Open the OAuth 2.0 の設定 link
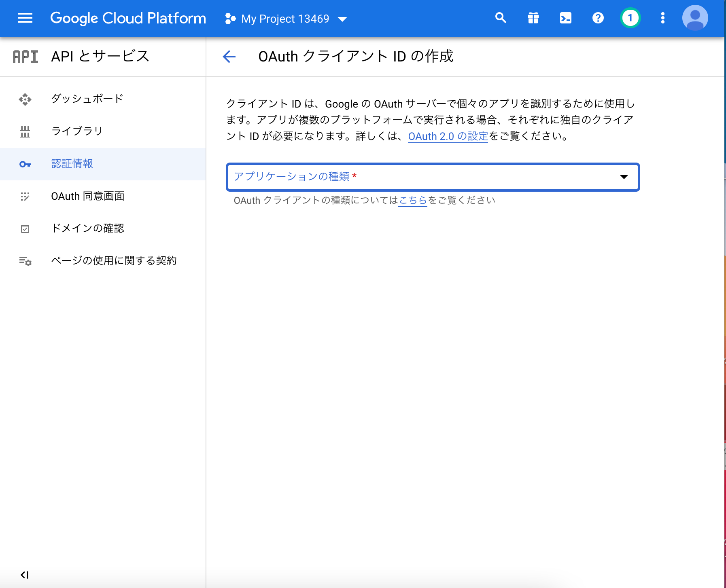The width and height of the screenshot is (726, 588). pos(448,136)
